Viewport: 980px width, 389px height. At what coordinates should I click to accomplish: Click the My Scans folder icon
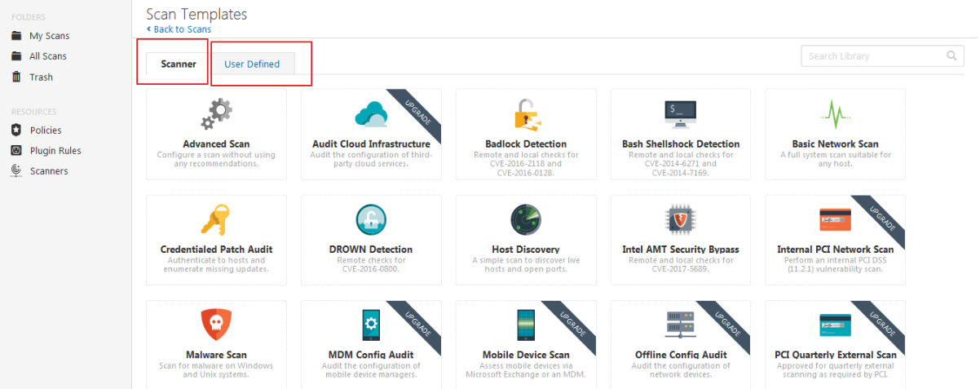pos(16,36)
